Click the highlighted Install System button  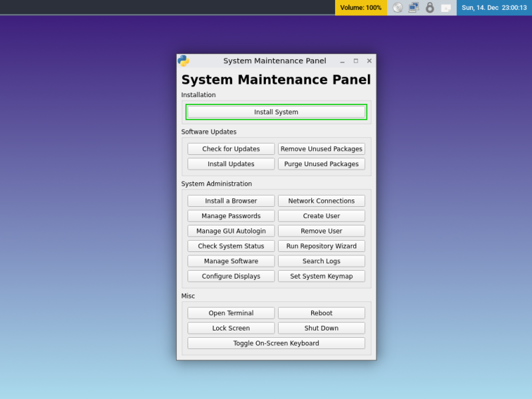[x=276, y=112]
